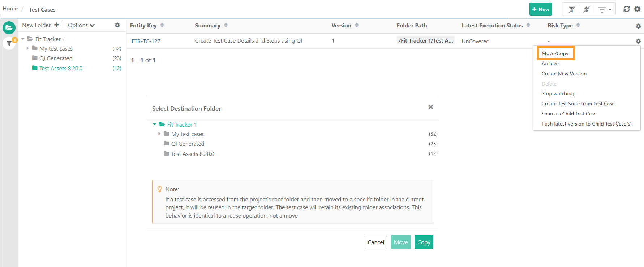Screen dimensions: 644x267
Task: Click the clear filter icon in the toolbar
Action: 571,9
